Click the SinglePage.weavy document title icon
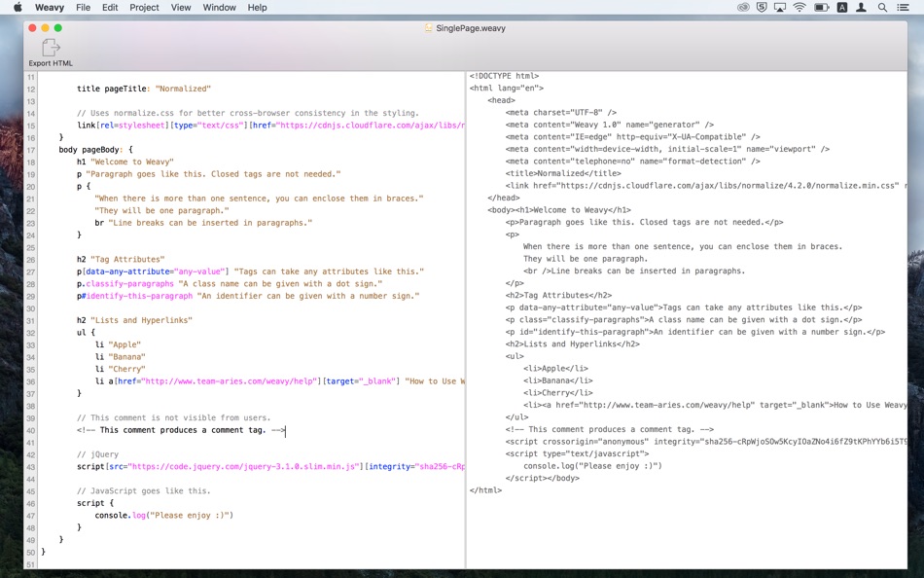The image size is (924, 578). 429,28
